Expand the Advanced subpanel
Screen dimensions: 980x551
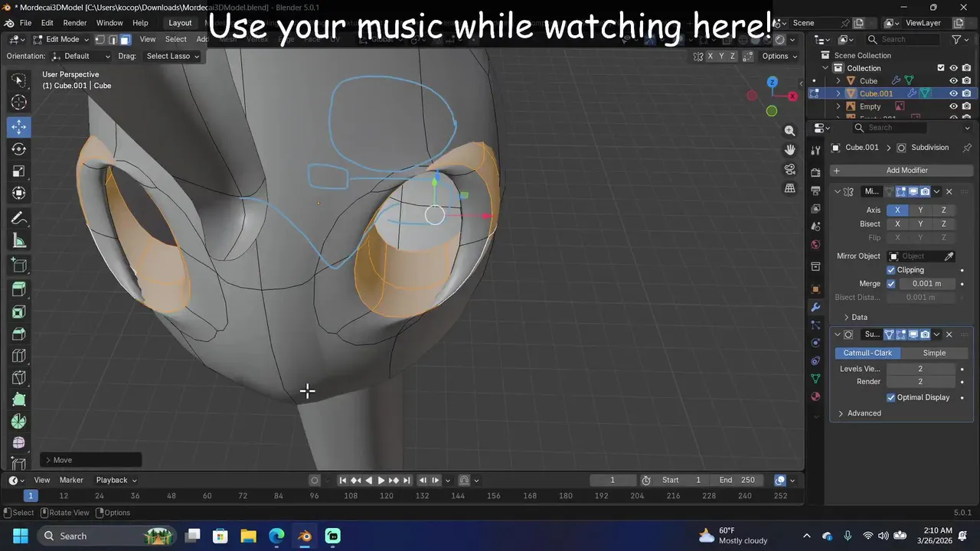tap(841, 413)
